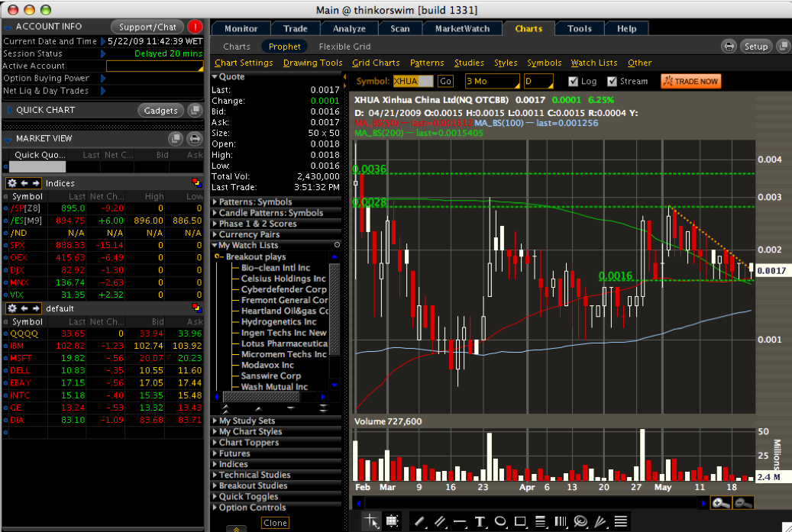
Task: Open the Monitor tab
Action: pyautogui.click(x=241, y=29)
